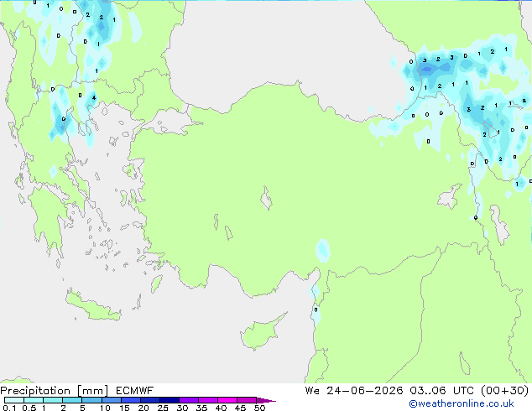
Task: Click the "0.5" legend scale label
Action: [29, 408]
